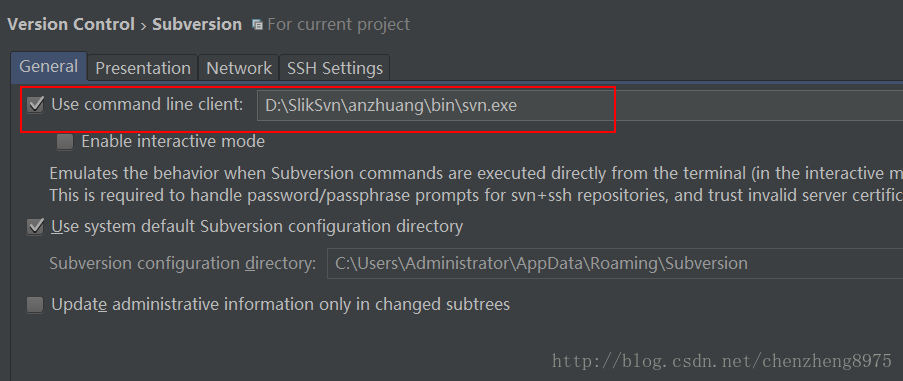Click the 'For current project' text
Viewport: 903px width, 381px height.
339,25
